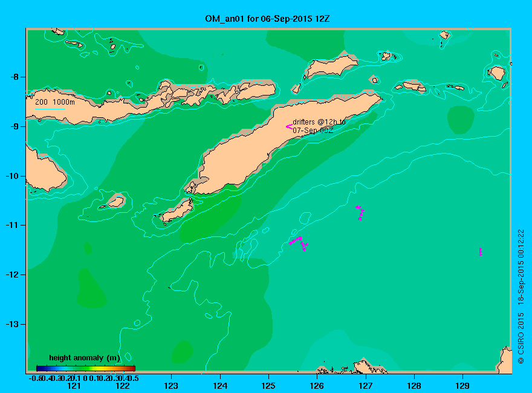Click the '© CSIRO 2015' copyright text
Image resolution: width=532 pixels, height=393 pixels.
tap(521, 339)
